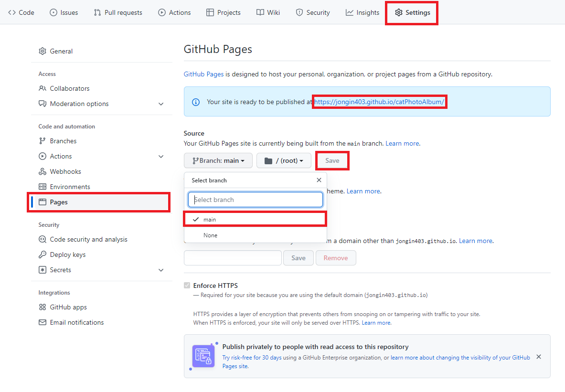Image resolution: width=565 pixels, height=392 pixels.
Task: Toggle the Enforce HTTPS checkbox
Action: [187, 286]
